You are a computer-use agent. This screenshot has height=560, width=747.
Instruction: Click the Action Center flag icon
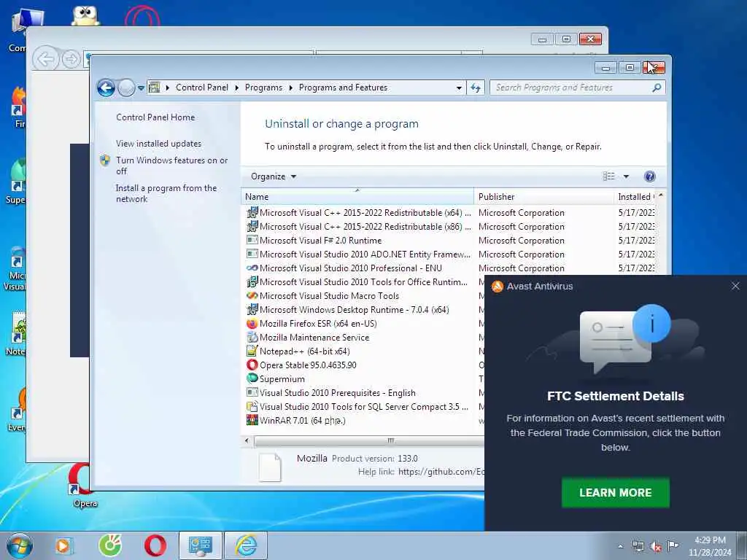click(673, 546)
